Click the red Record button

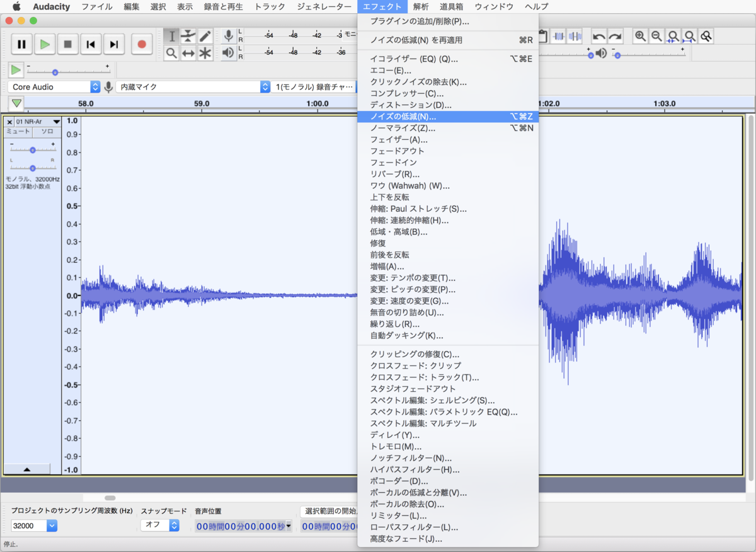[142, 44]
